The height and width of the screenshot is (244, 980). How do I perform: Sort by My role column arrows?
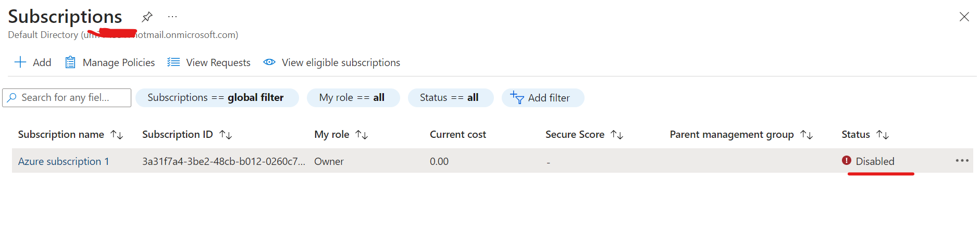(x=362, y=135)
